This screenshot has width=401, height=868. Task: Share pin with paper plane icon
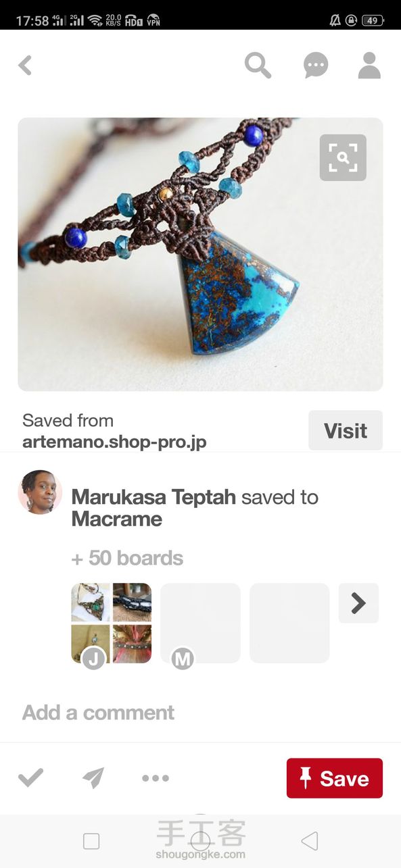point(93,778)
